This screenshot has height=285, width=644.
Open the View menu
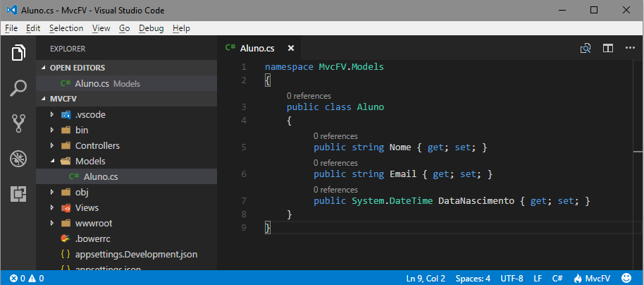tap(101, 28)
